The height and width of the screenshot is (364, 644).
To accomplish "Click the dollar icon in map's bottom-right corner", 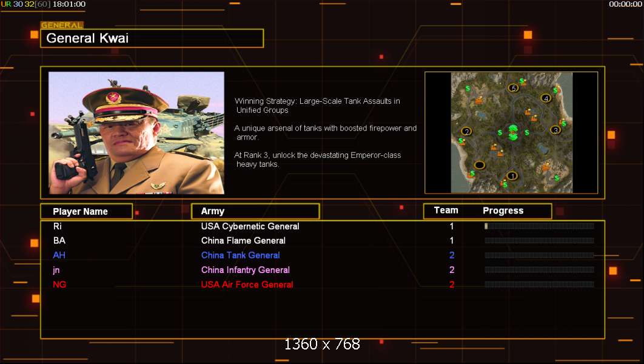I will click(x=557, y=178).
